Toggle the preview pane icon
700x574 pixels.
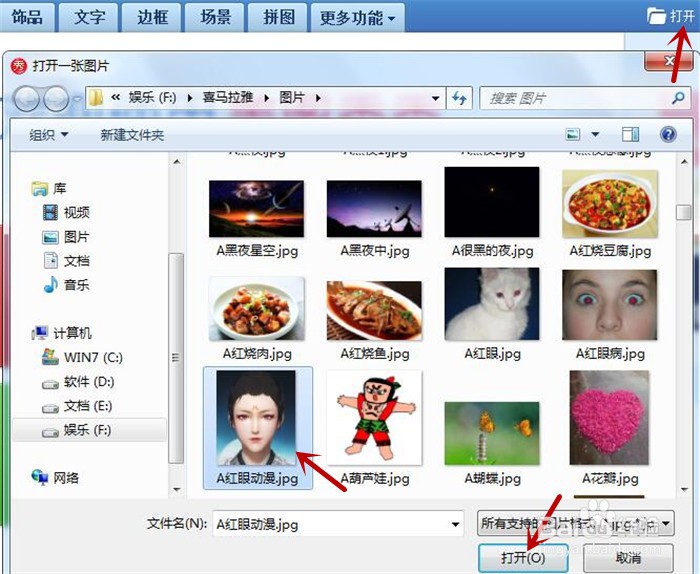pyautogui.click(x=630, y=134)
